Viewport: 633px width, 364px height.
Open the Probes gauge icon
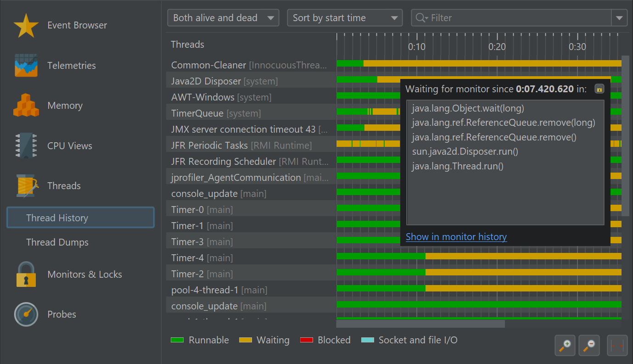[26, 314]
